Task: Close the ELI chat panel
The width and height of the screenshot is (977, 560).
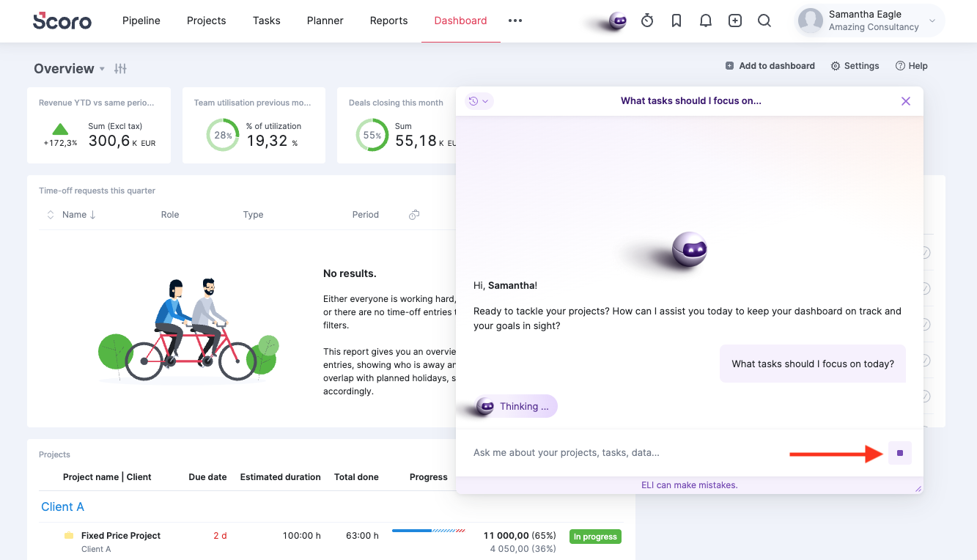Action: pos(906,101)
